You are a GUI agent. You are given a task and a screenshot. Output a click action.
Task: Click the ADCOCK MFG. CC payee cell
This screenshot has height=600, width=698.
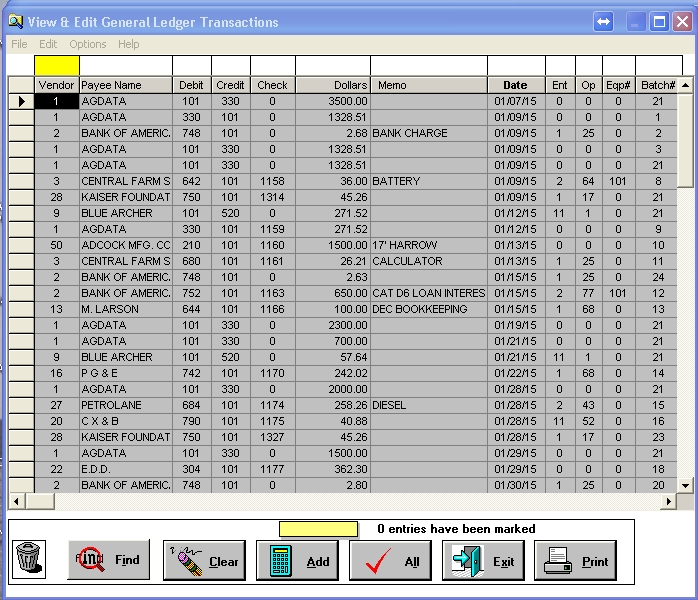[x=126, y=245]
